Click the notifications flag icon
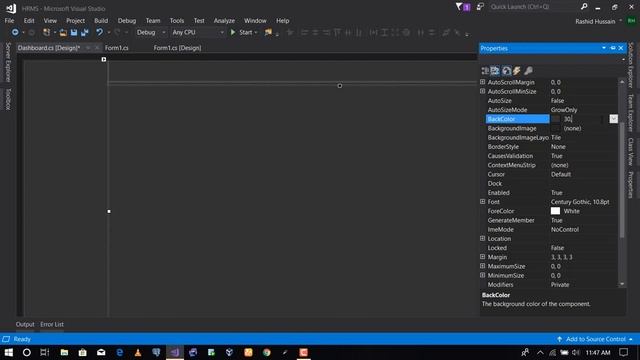 pyautogui.click(x=459, y=7)
